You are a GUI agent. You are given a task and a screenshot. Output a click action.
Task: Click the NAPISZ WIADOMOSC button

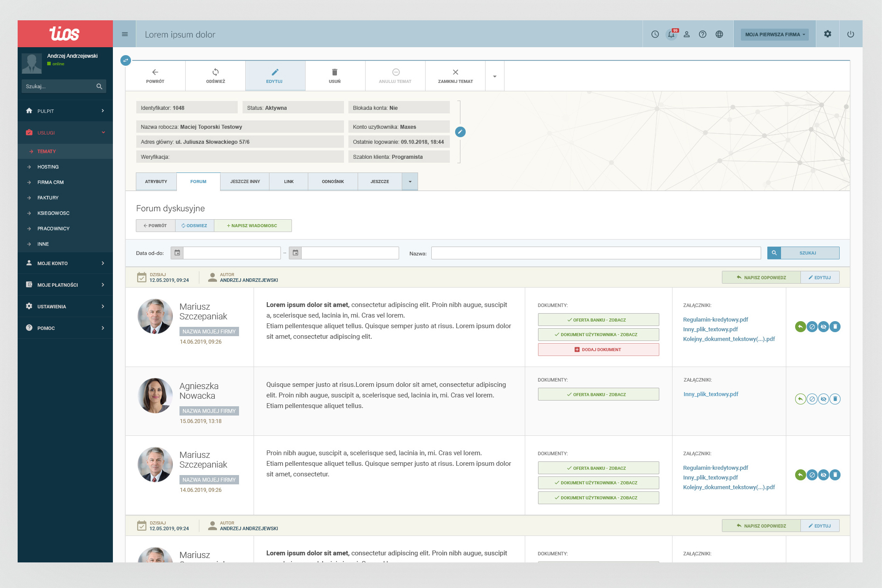coord(252,226)
